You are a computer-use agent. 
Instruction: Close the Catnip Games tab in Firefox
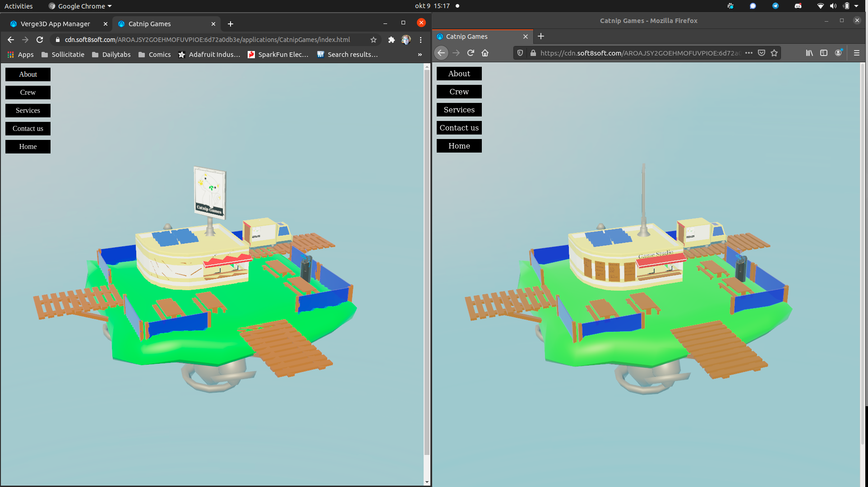pos(526,37)
